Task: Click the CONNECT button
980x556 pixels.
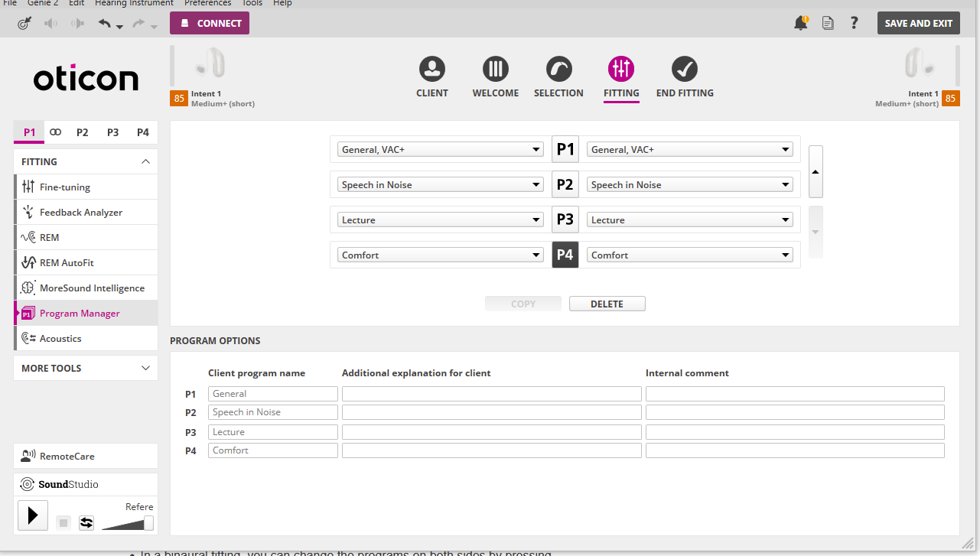Action: pyautogui.click(x=210, y=23)
